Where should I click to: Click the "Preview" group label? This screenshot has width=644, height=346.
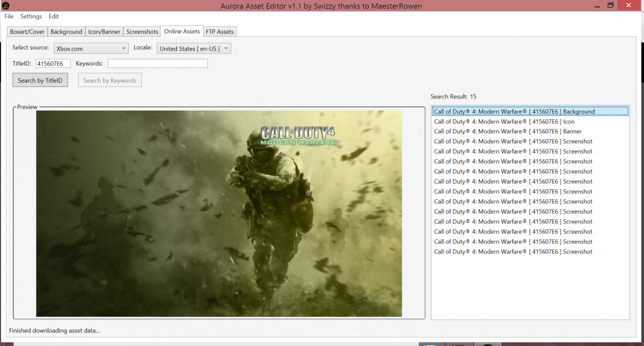click(x=27, y=107)
